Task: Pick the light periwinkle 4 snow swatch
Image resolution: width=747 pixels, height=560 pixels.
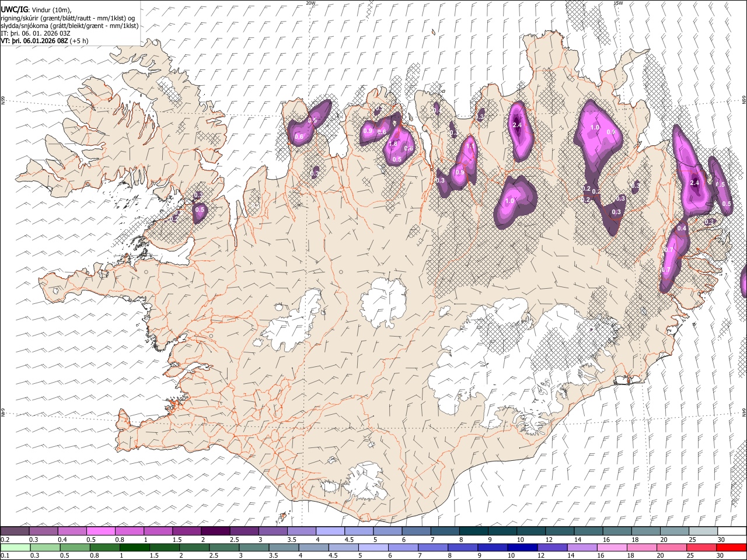Action: pyautogui.click(x=330, y=531)
